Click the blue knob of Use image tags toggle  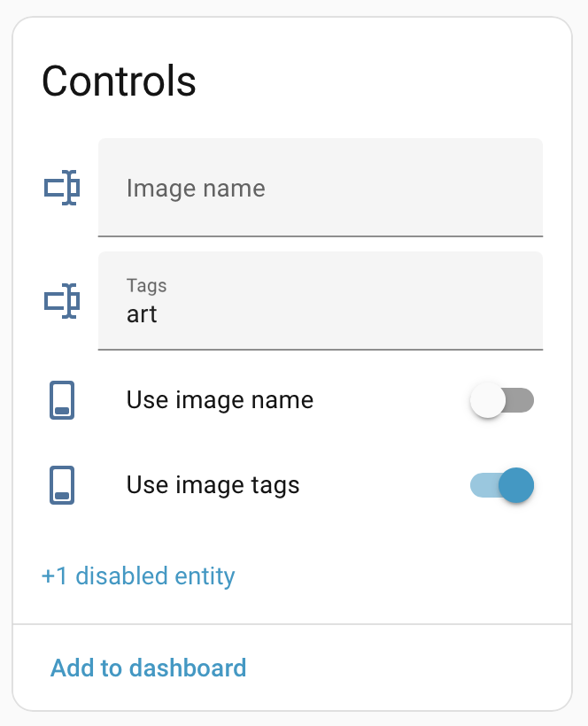[516, 485]
